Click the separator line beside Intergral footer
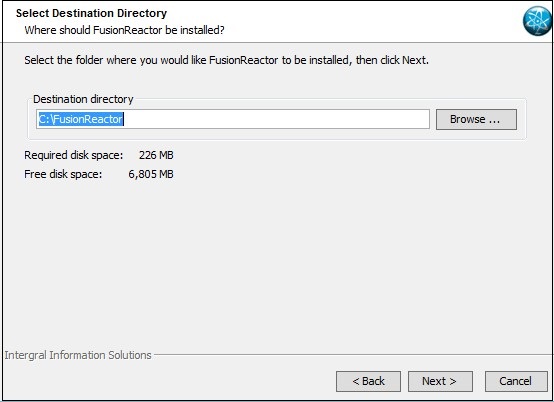Viewport: 554px width, 402px height. pos(353,355)
